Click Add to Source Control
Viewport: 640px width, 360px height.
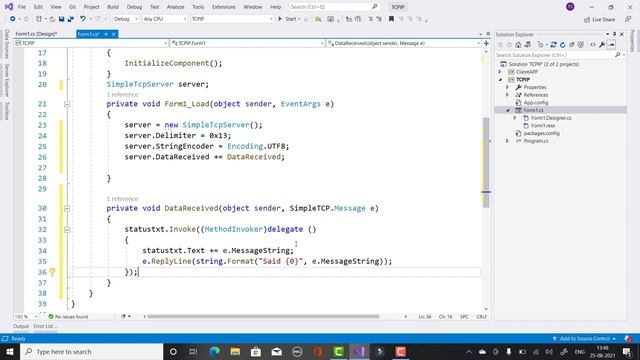[x=584, y=339]
